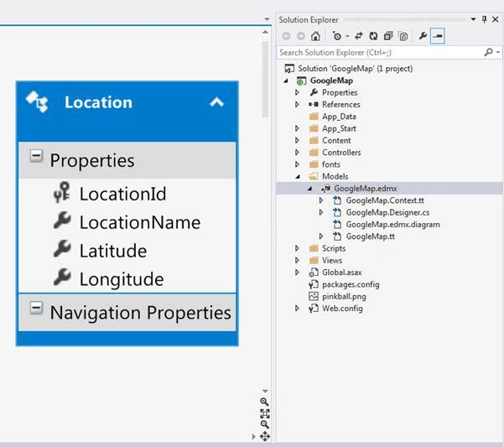504x447 pixels.
Task: Select the GoogleMap project name
Action: tap(331, 81)
